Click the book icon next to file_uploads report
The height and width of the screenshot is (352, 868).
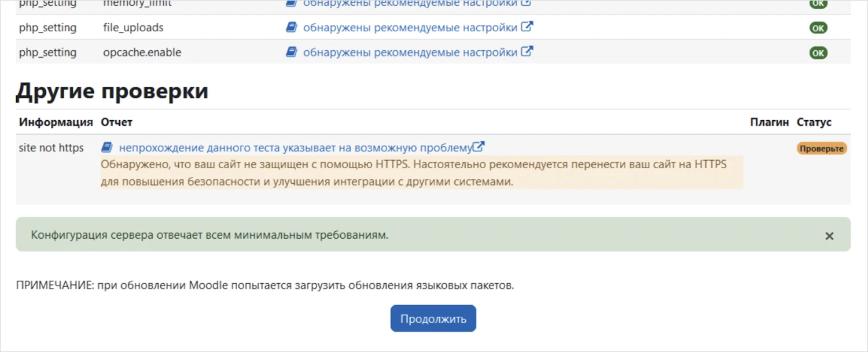(291, 27)
